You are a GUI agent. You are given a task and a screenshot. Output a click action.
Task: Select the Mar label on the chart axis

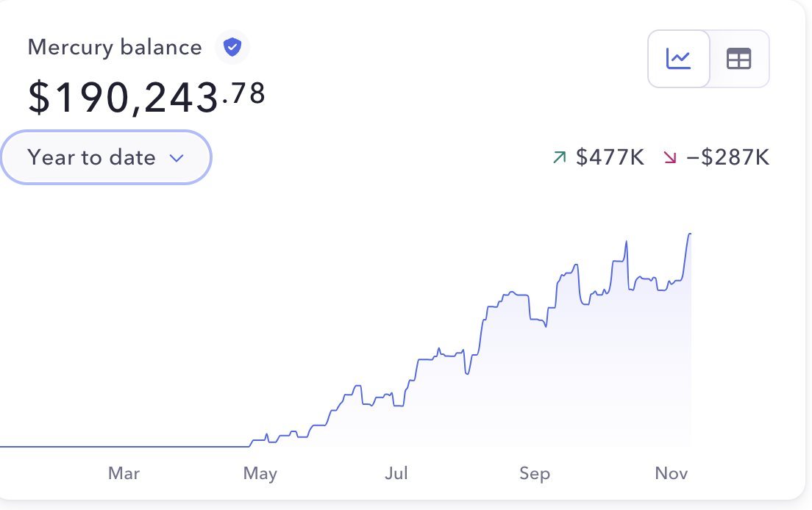click(124, 473)
